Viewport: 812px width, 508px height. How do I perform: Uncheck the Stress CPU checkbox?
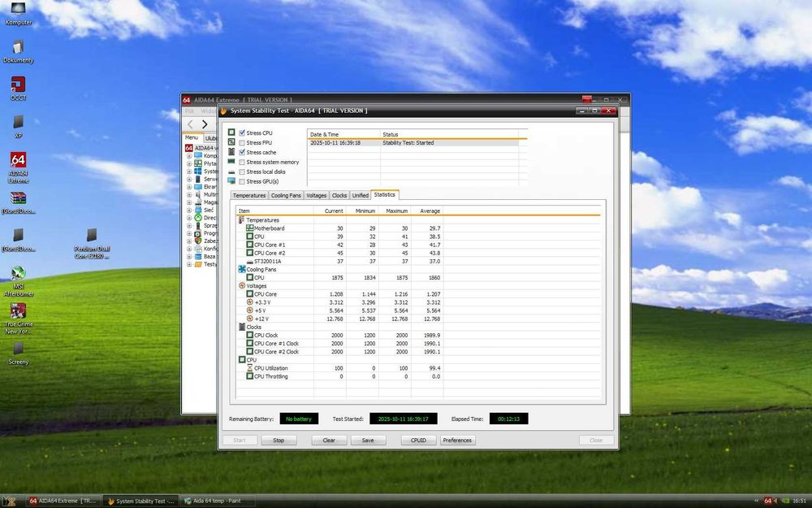pos(242,132)
